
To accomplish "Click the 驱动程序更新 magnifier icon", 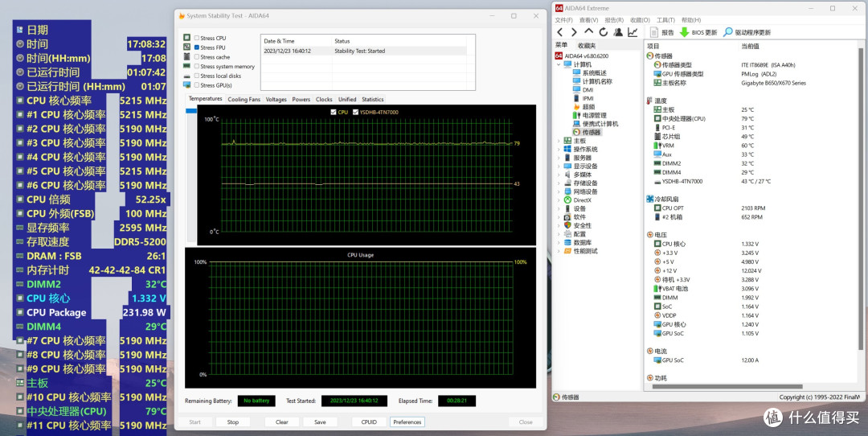I will coord(728,32).
